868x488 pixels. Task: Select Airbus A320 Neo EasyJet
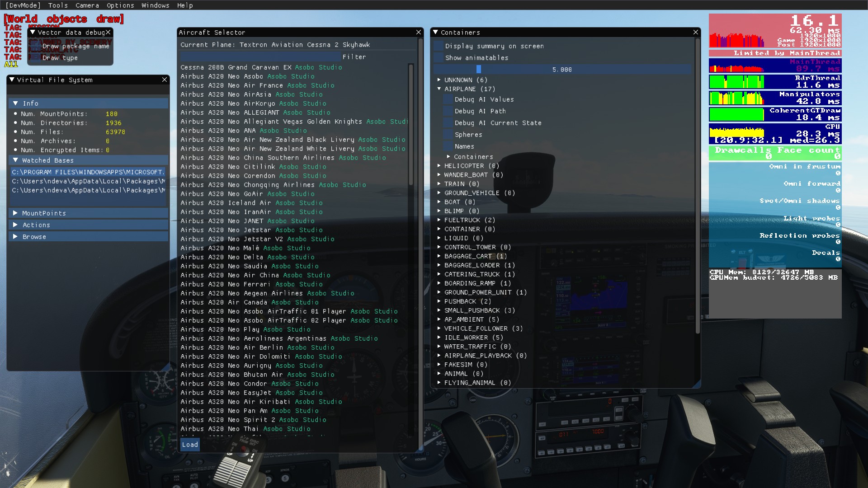point(251,393)
